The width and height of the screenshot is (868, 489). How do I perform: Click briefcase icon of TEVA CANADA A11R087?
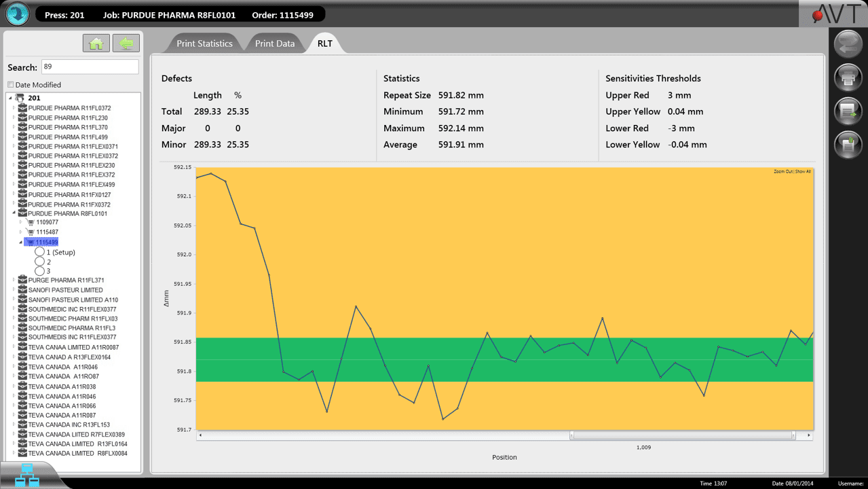(23, 415)
